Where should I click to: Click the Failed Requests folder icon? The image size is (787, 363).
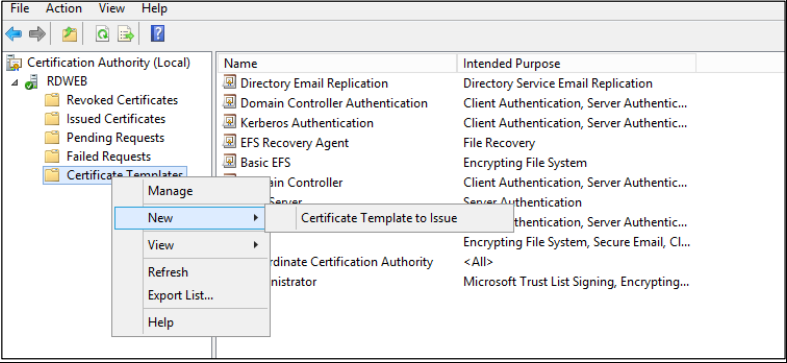point(52,156)
